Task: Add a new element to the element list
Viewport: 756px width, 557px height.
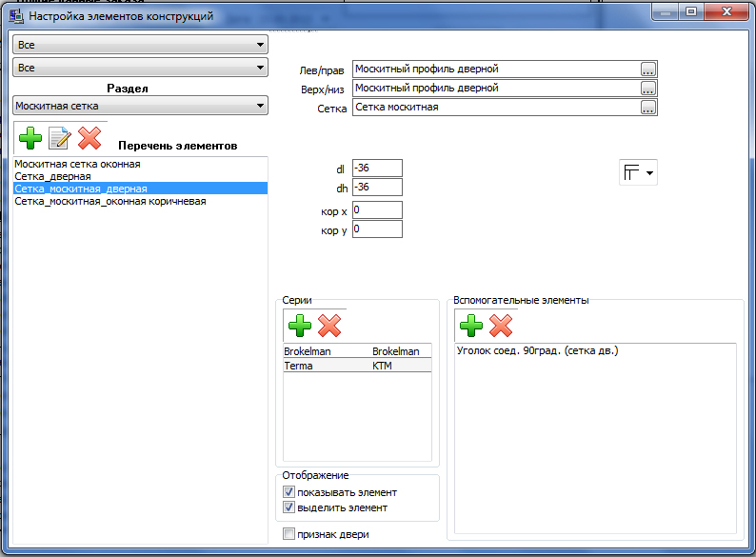Action: coord(30,138)
